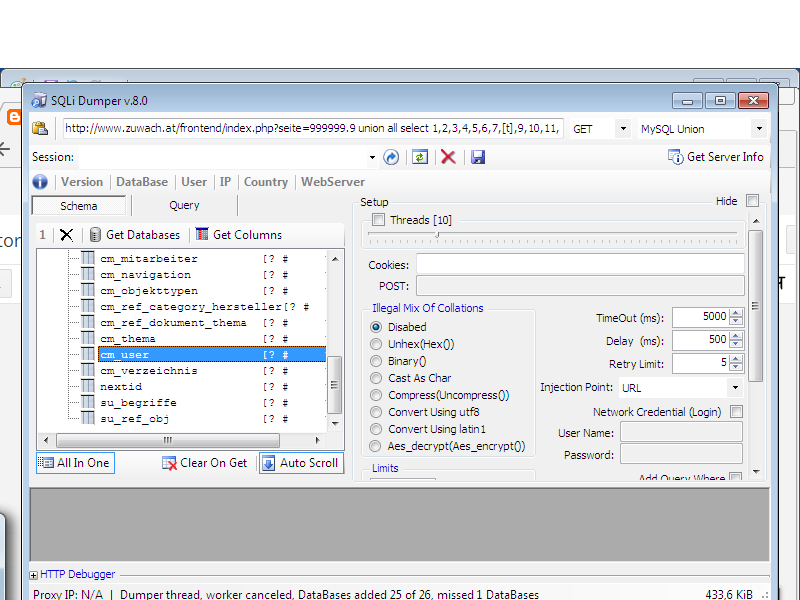The image size is (800, 600).
Task: Click the Setup panel vertical scrollbar thumb
Action: pyautogui.click(x=756, y=306)
